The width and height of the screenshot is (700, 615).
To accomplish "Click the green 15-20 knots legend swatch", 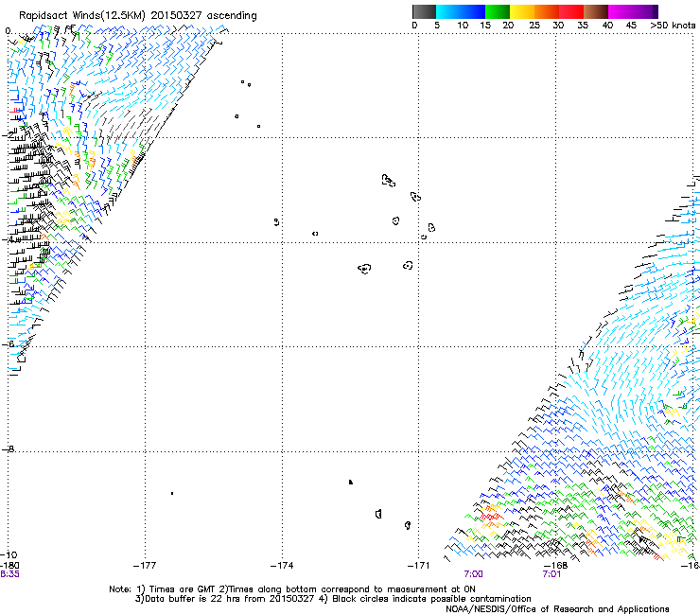I will (x=498, y=11).
